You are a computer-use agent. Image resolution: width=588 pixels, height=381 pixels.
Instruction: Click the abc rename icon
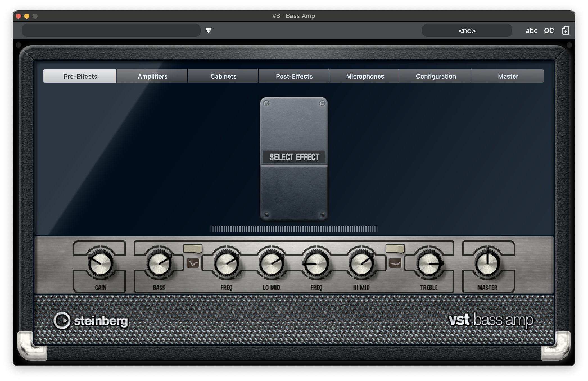pos(531,31)
